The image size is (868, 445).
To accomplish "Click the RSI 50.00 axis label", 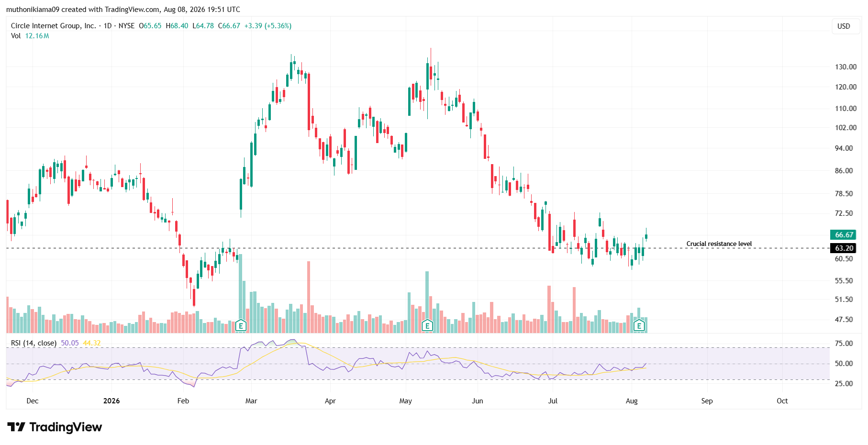I will coord(844,363).
